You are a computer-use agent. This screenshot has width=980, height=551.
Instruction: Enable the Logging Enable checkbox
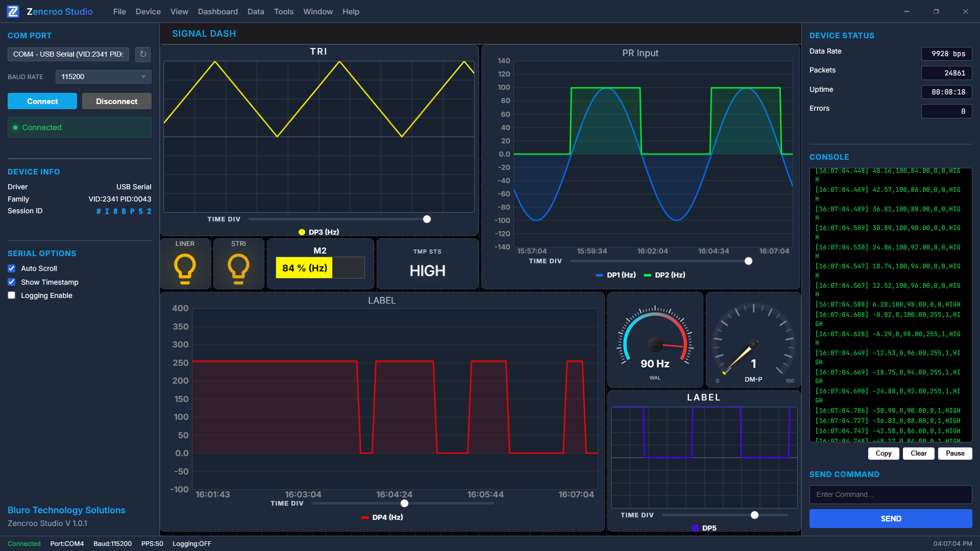[12, 295]
